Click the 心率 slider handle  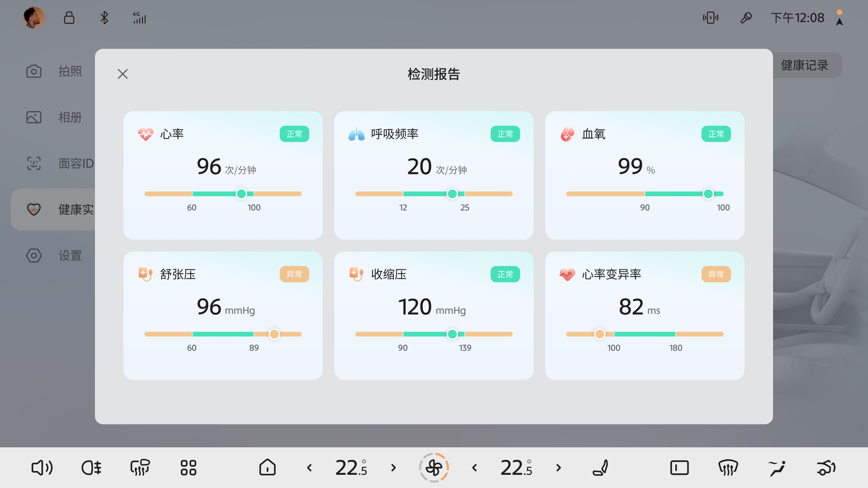click(241, 194)
